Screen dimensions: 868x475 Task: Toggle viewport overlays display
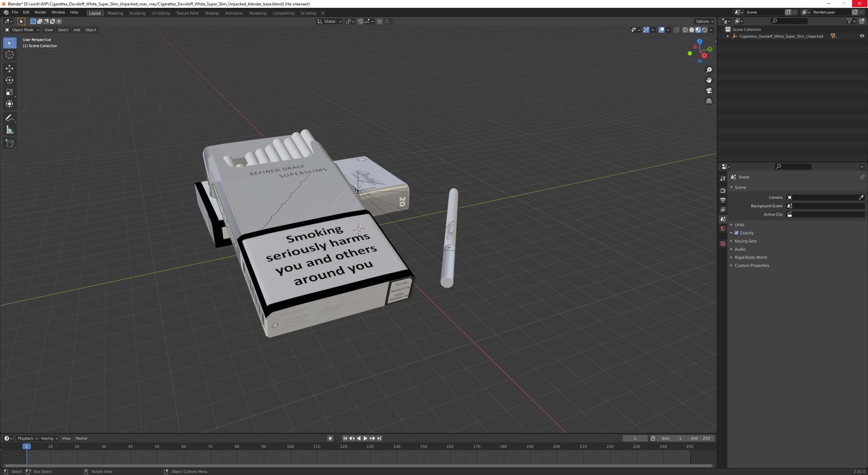point(662,30)
